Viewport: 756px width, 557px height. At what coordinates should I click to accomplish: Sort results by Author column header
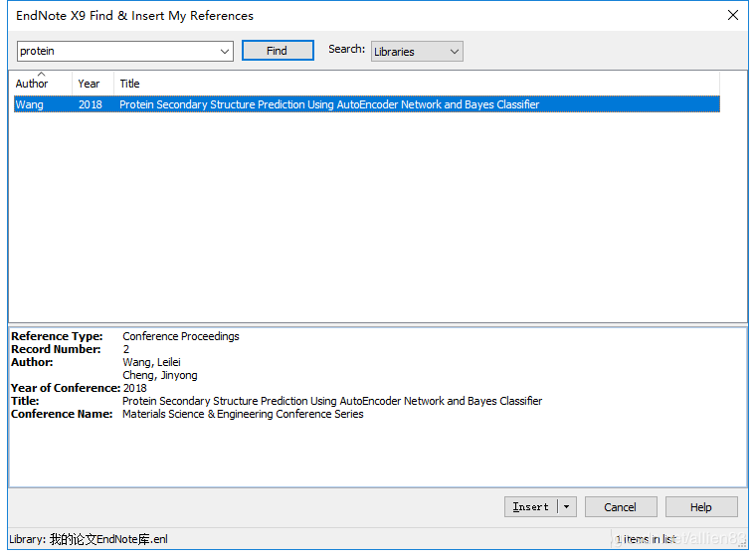click(x=41, y=84)
